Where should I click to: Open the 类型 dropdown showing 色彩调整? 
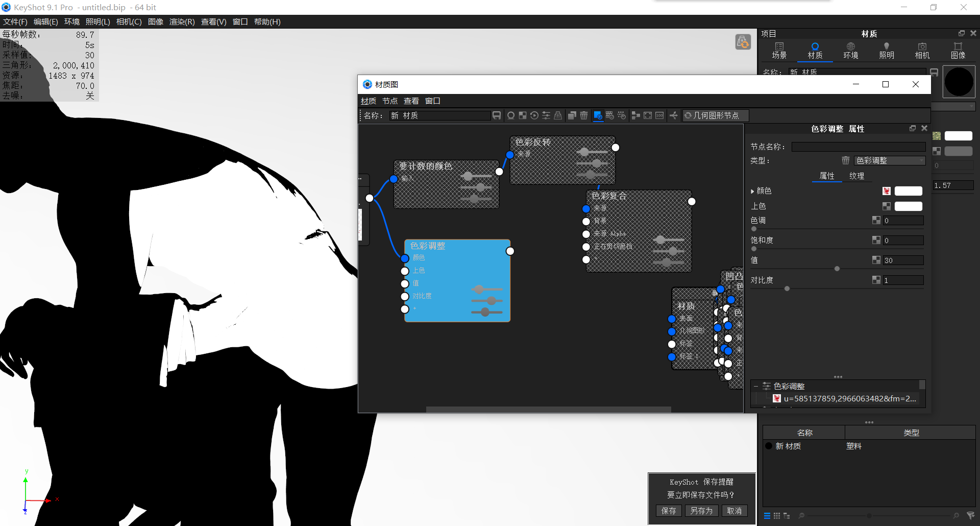pos(890,160)
